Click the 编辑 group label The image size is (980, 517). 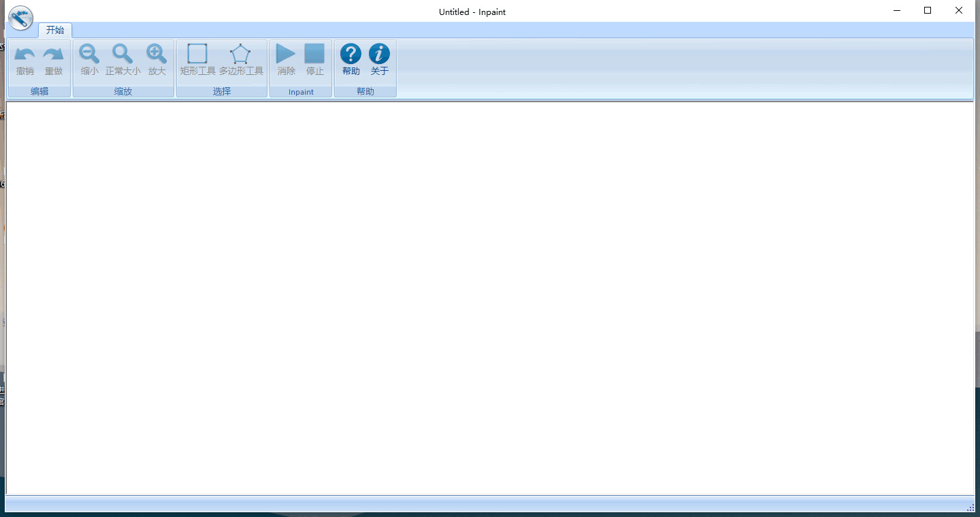(39, 91)
